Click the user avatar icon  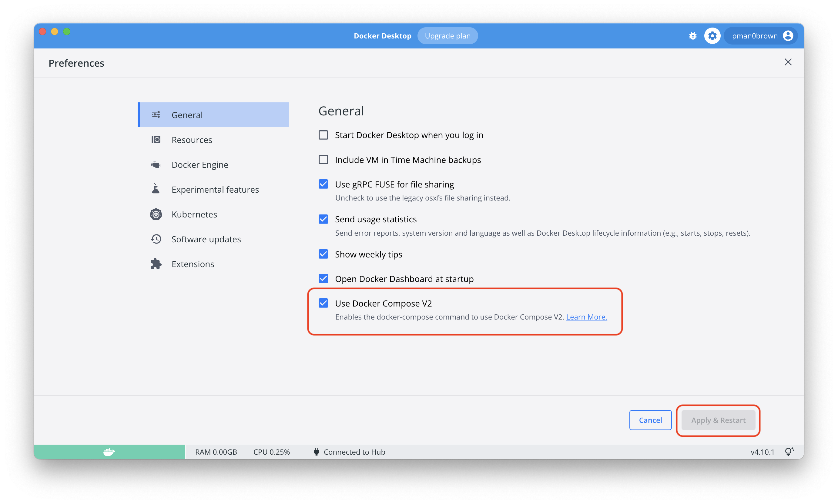(x=788, y=36)
